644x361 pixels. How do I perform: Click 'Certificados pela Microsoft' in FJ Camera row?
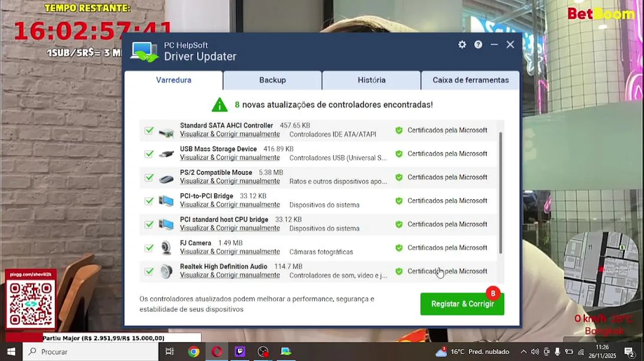pos(447,248)
